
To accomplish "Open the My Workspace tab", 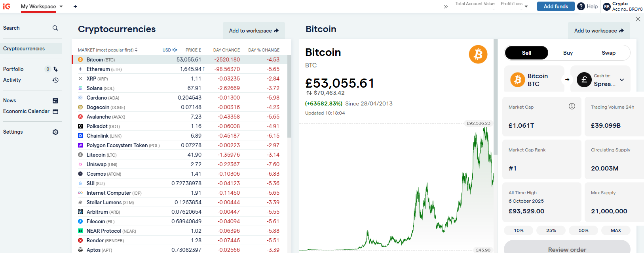I will [x=38, y=6].
